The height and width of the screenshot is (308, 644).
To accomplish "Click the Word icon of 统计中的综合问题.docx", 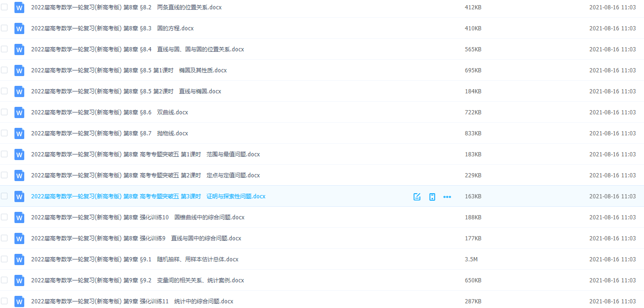I will [x=19, y=301].
